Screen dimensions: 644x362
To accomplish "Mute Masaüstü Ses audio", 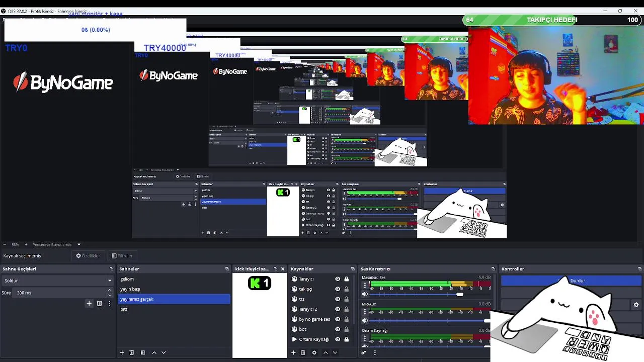I will pyautogui.click(x=365, y=294).
